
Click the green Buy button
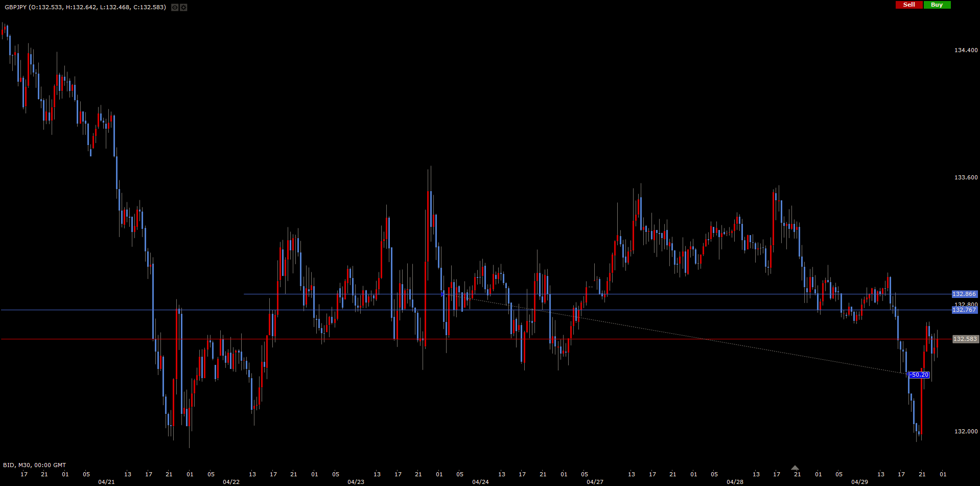[937, 5]
